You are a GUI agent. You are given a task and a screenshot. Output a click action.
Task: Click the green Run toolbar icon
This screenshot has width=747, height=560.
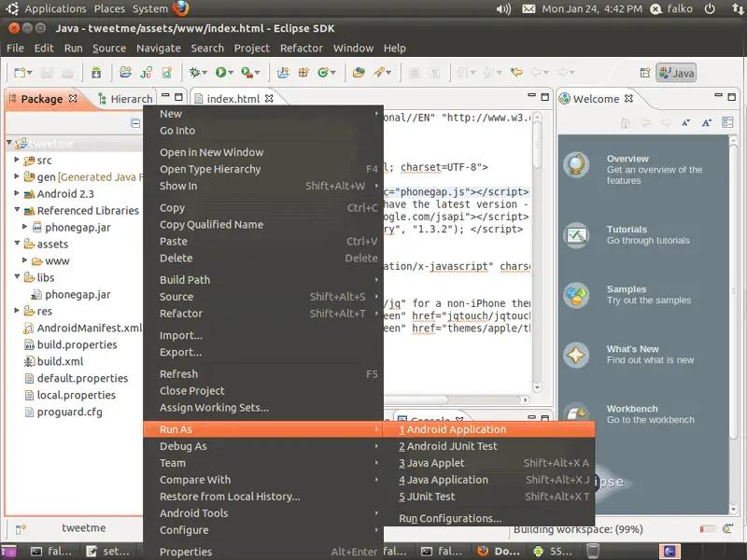[220, 73]
